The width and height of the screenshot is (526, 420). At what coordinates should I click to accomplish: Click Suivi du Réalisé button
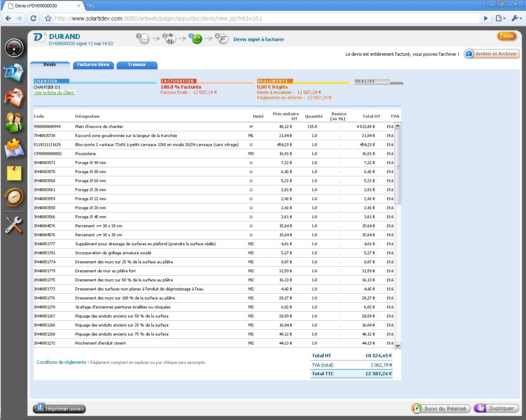pos(441,409)
